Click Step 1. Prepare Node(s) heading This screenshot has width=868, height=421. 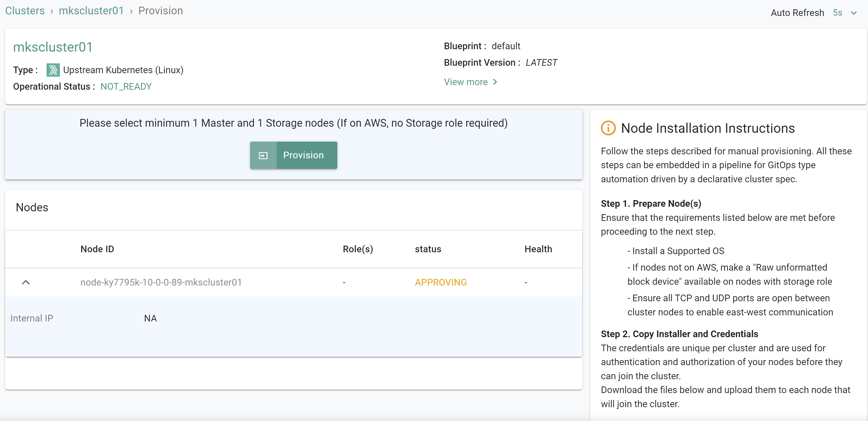pyautogui.click(x=651, y=204)
